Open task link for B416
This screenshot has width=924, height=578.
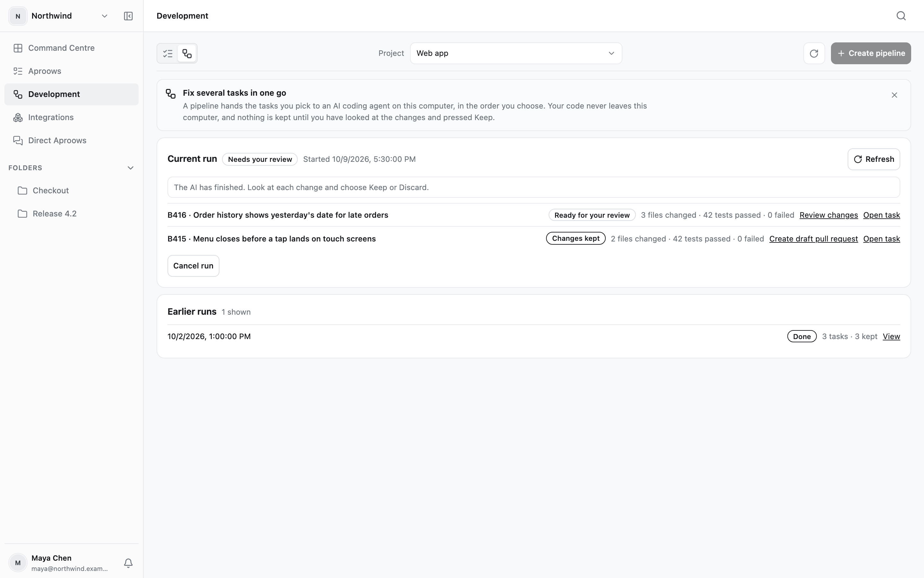[881, 215]
